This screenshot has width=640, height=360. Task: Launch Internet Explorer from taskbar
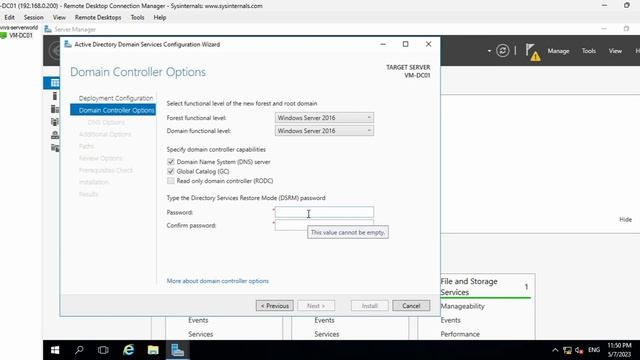click(129, 350)
